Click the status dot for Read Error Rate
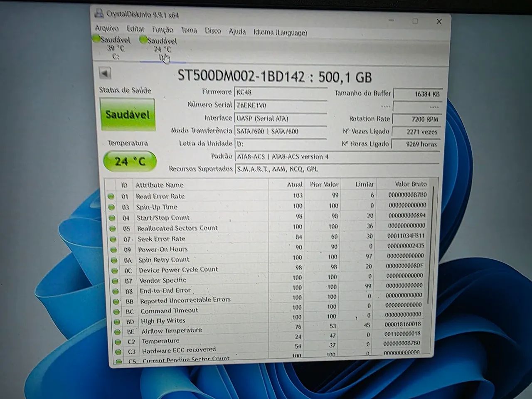Screen dimensions: 532x399 click(111, 196)
